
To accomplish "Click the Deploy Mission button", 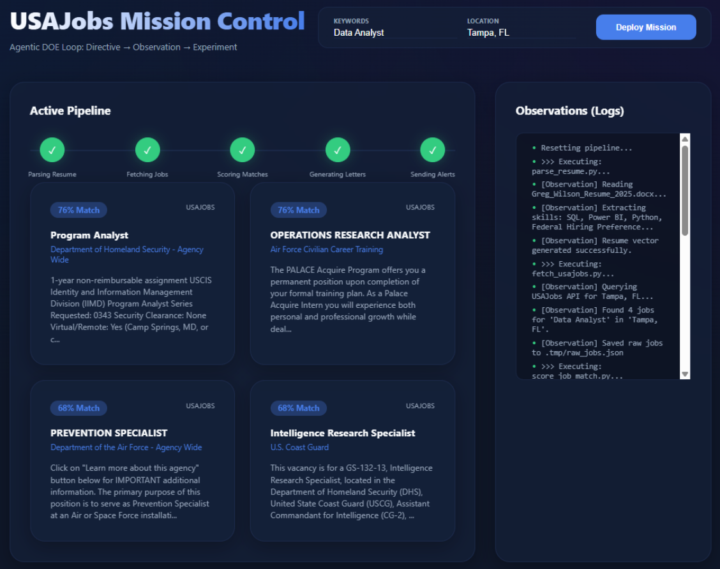I will click(646, 27).
